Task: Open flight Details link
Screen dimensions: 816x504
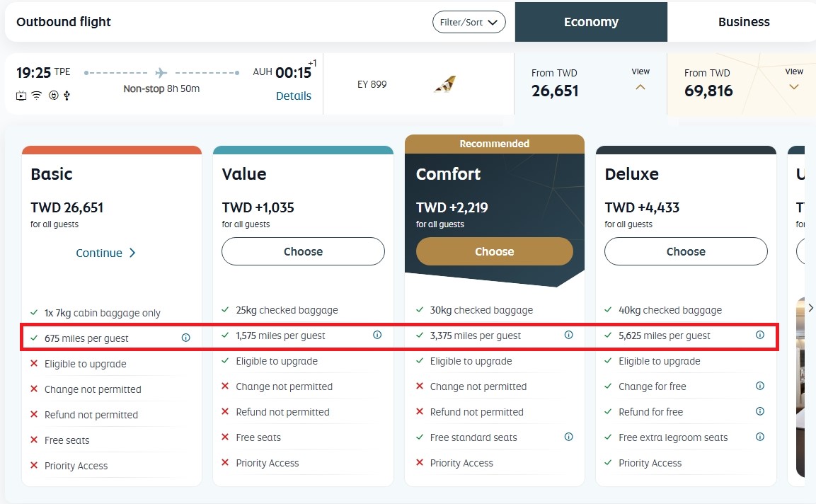Action: pos(294,96)
